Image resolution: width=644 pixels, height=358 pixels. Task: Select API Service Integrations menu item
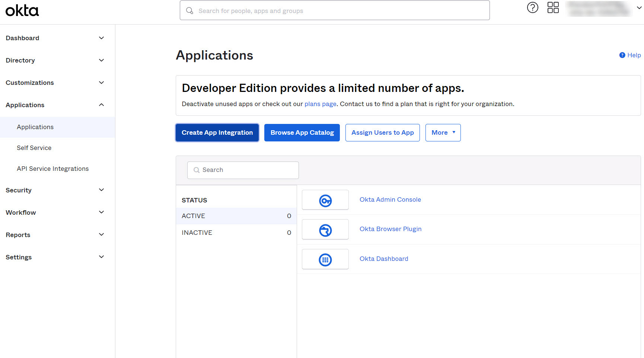[53, 169]
